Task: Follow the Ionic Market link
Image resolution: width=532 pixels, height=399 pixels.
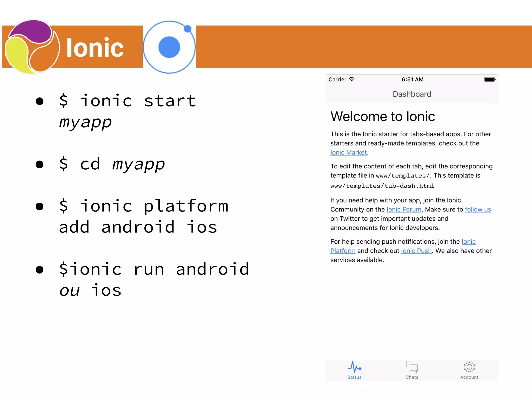Action: (x=348, y=152)
